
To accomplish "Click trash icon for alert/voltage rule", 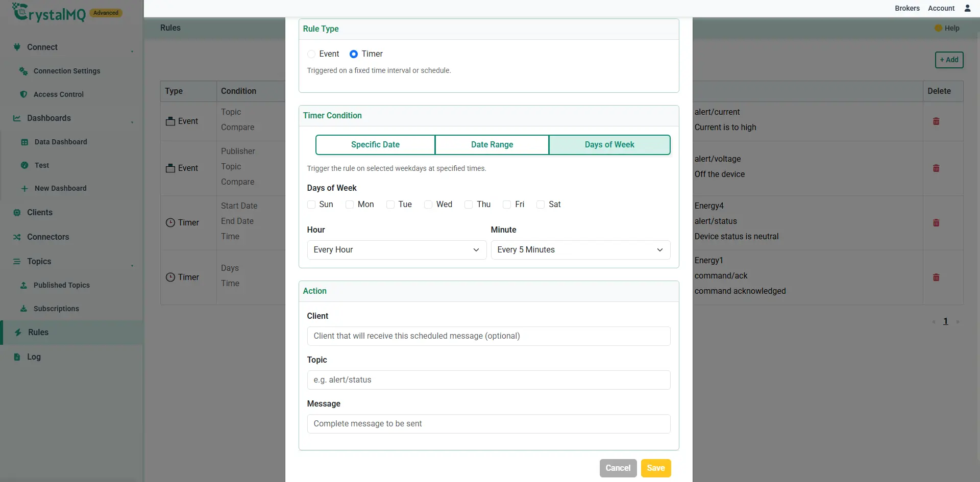I will click(x=936, y=168).
